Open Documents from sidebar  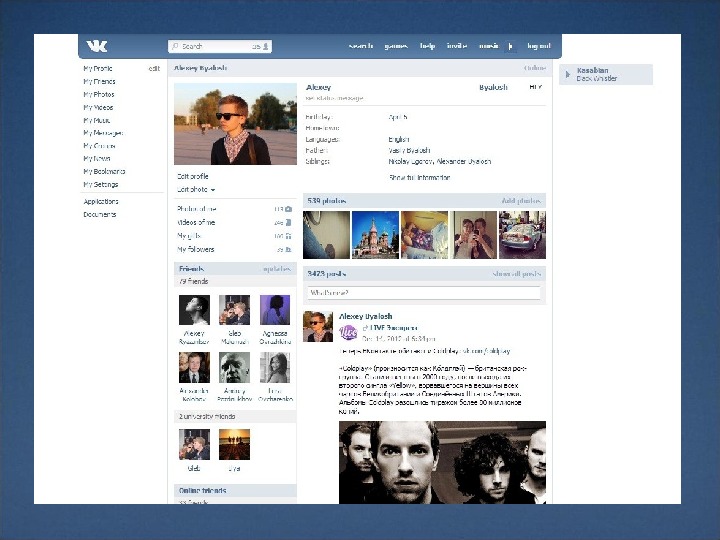[100, 214]
